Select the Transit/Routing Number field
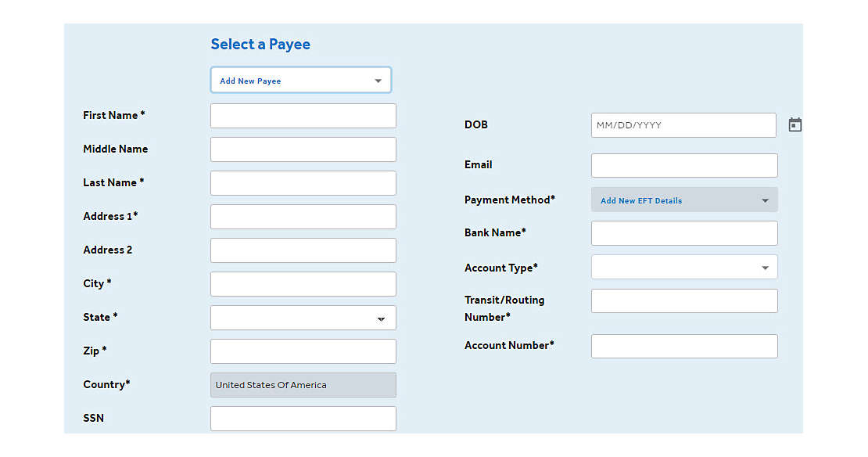 tap(684, 301)
